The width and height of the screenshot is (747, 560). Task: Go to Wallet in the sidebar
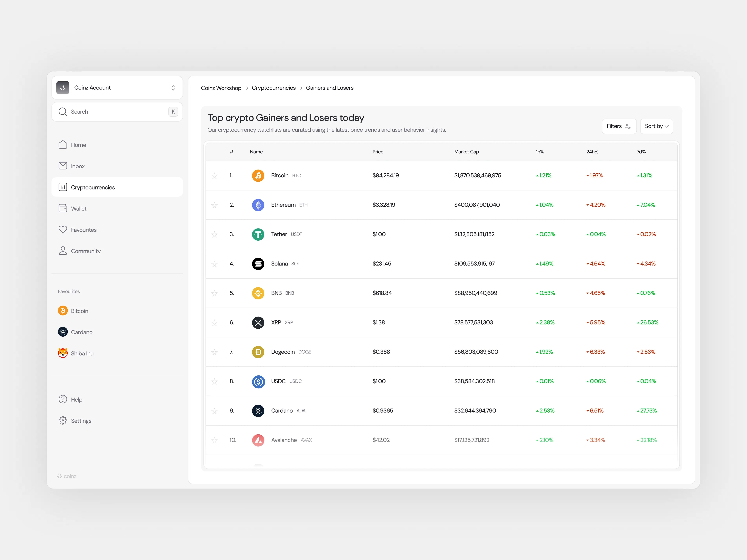[x=79, y=209]
